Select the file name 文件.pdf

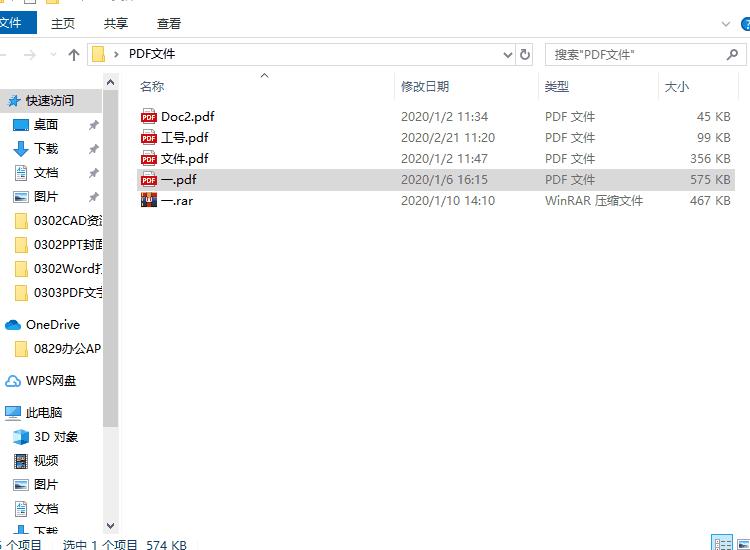tap(185, 159)
